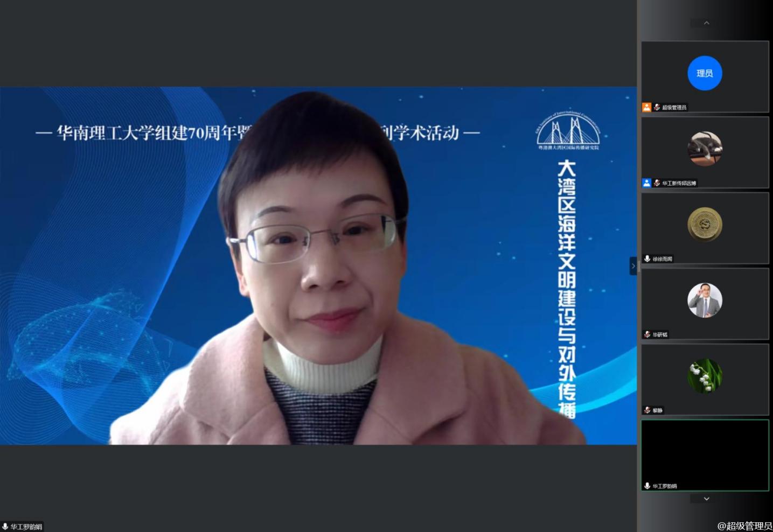This screenshot has height=532, width=773.
Task: Click microphone icon beside 徐徐而闻
Action: click(x=647, y=259)
